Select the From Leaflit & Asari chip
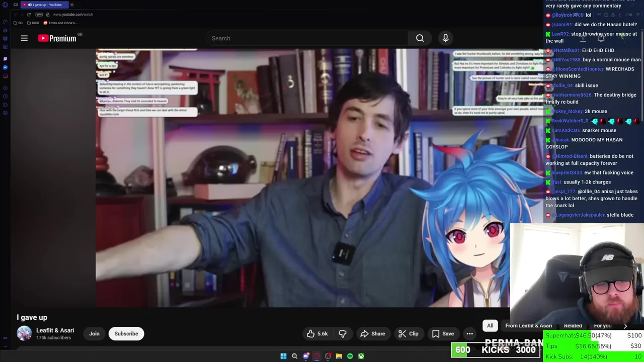 coord(528,326)
